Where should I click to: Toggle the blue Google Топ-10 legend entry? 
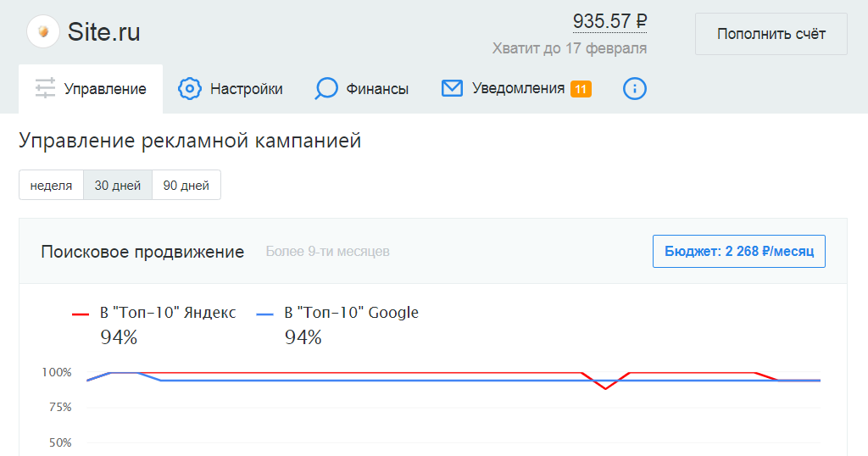click(x=337, y=313)
